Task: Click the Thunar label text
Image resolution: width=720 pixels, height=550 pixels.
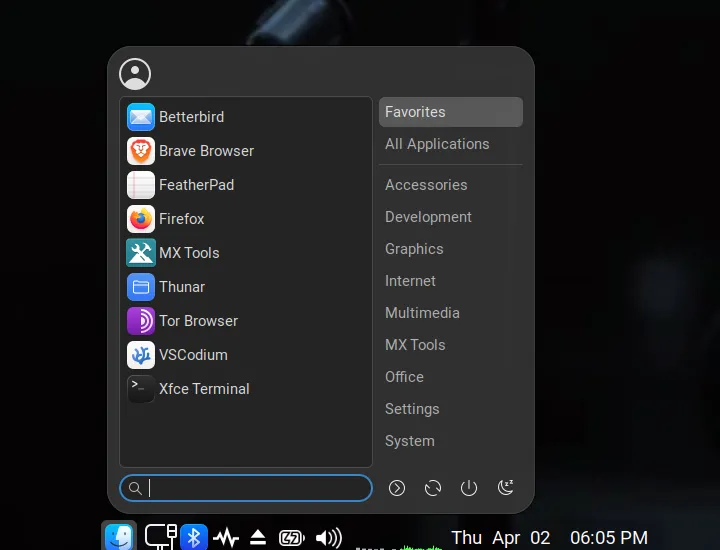Action: tap(182, 287)
